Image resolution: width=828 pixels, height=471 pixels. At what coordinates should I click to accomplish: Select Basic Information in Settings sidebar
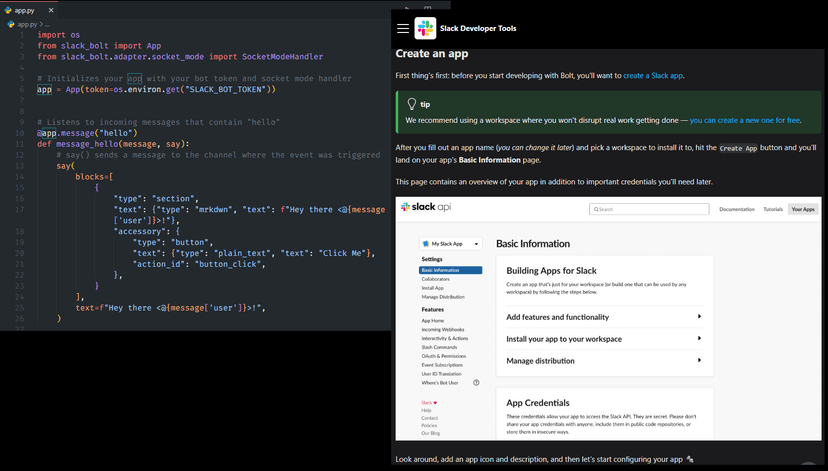pyautogui.click(x=441, y=270)
